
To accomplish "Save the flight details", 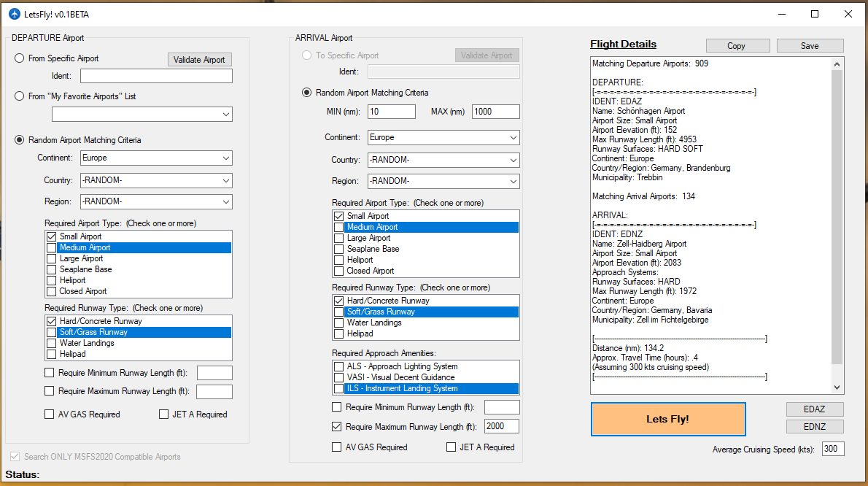I will (x=810, y=46).
